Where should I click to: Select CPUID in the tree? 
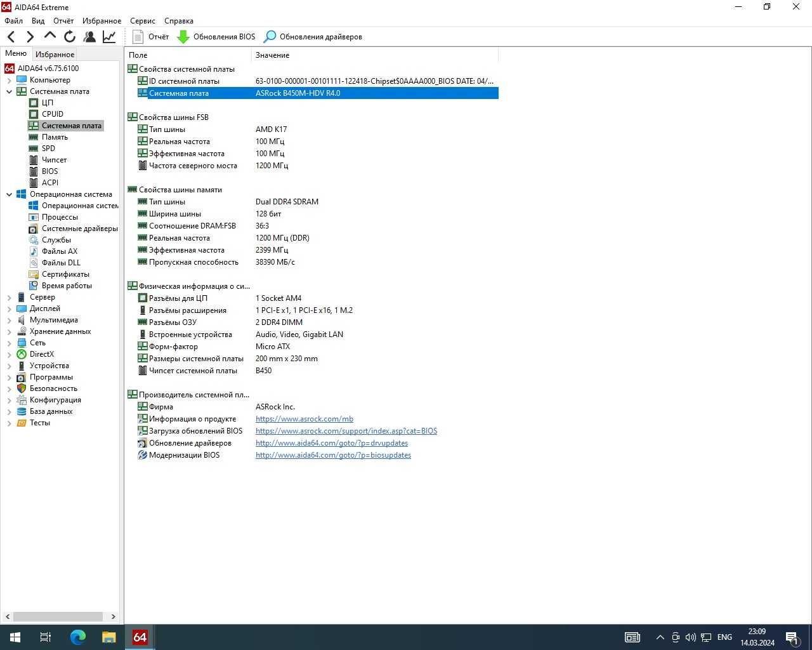[53, 114]
